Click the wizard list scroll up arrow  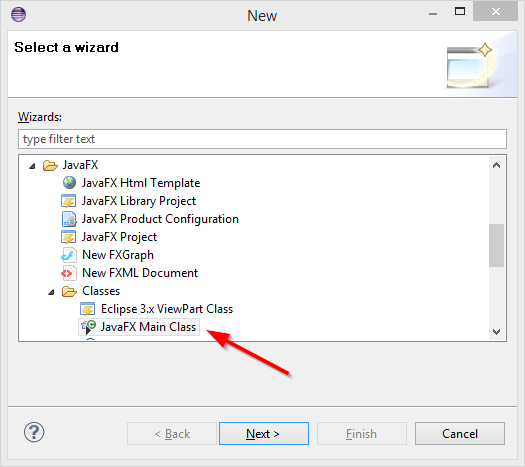497,165
